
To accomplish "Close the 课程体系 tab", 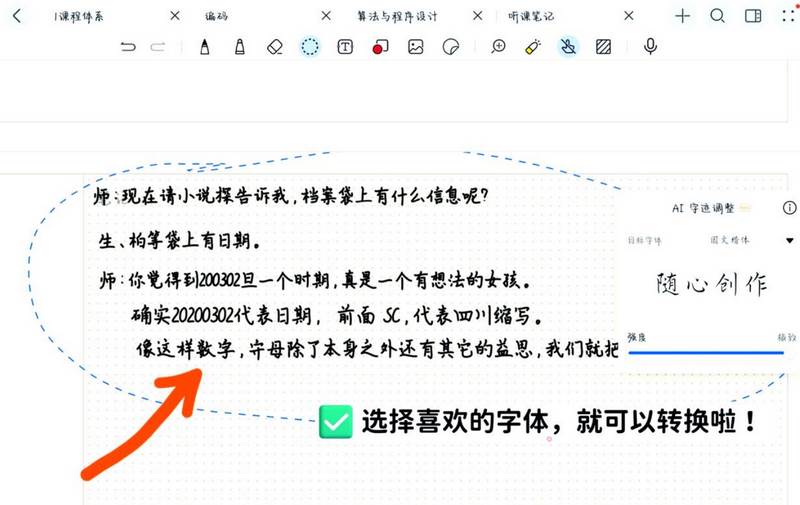I will [x=174, y=16].
